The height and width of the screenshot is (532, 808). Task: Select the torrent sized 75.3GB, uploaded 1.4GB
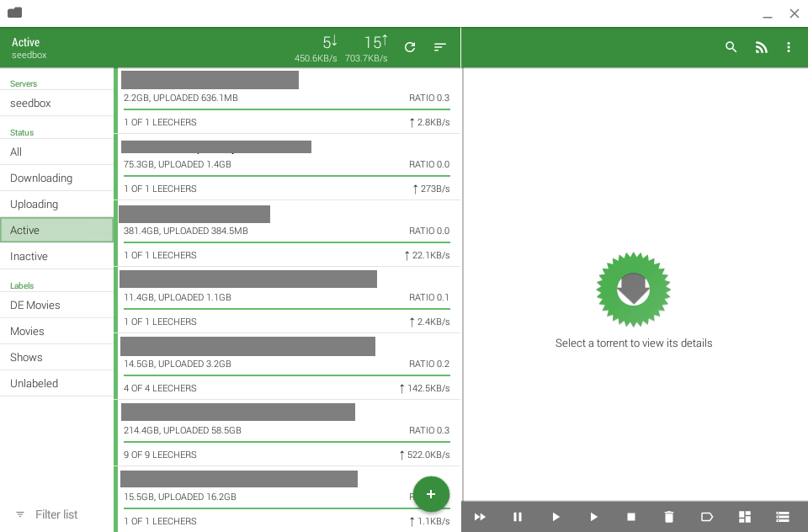point(287,168)
